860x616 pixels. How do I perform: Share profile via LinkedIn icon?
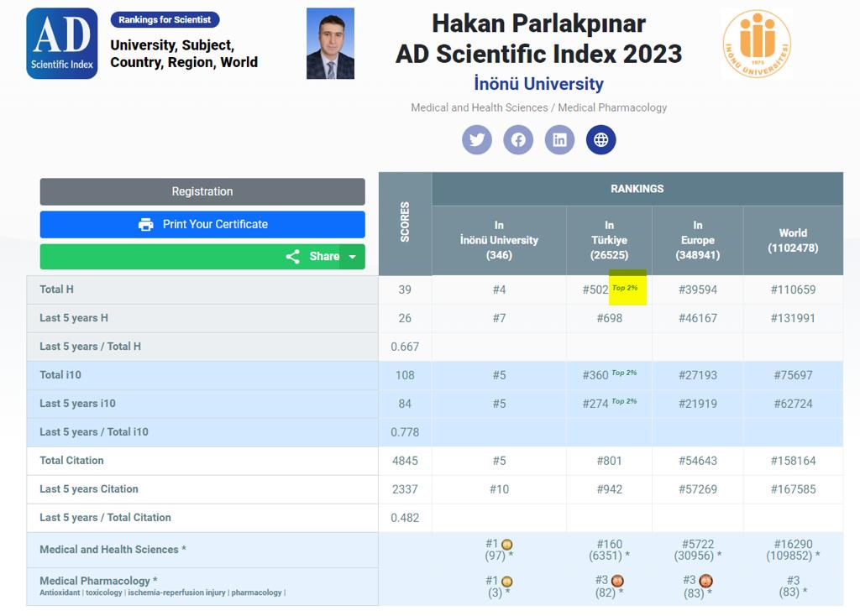[559, 140]
